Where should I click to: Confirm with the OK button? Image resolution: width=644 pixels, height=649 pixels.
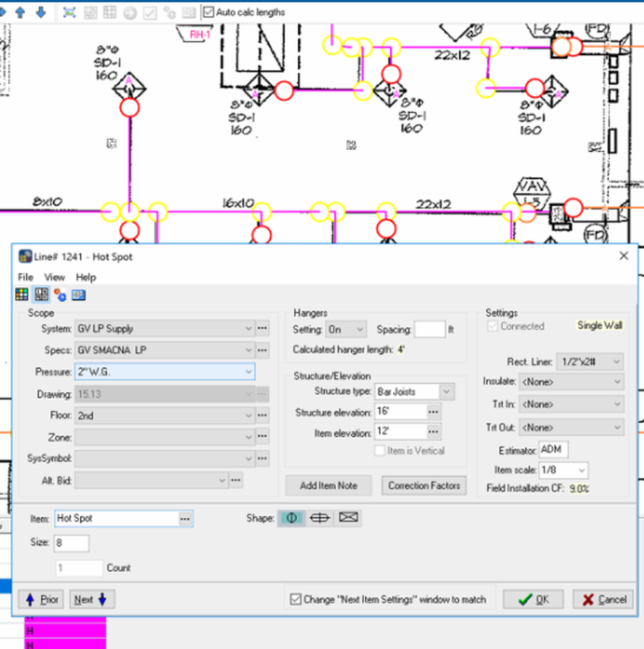[533, 599]
